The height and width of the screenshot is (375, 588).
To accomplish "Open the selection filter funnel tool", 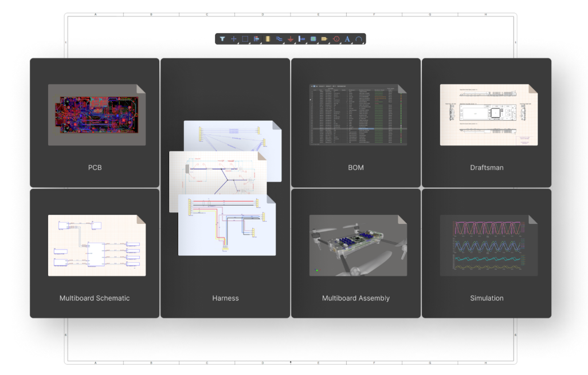I will (222, 39).
